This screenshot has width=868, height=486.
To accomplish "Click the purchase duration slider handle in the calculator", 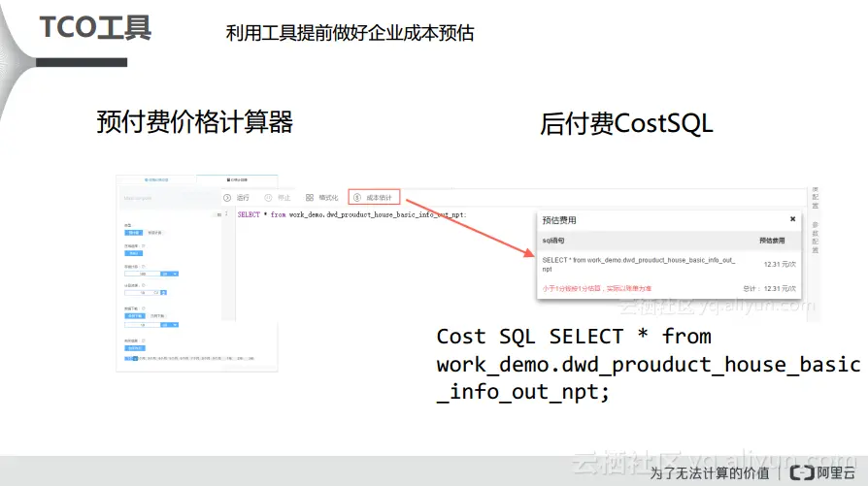I will (135, 358).
